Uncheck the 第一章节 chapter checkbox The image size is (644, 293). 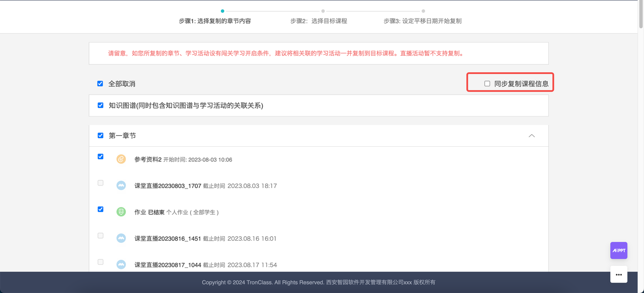tap(100, 135)
